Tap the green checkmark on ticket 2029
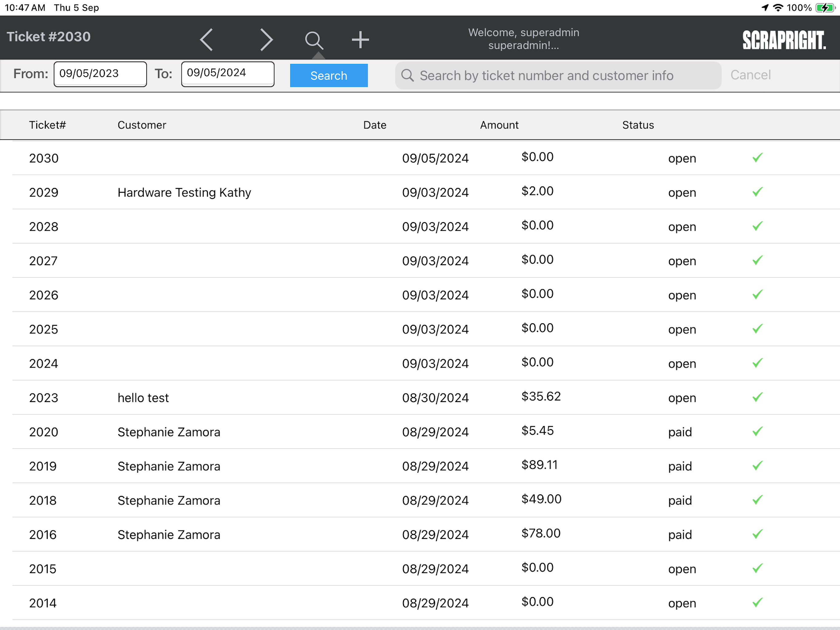This screenshot has width=840, height=630. tap(757, 192)
